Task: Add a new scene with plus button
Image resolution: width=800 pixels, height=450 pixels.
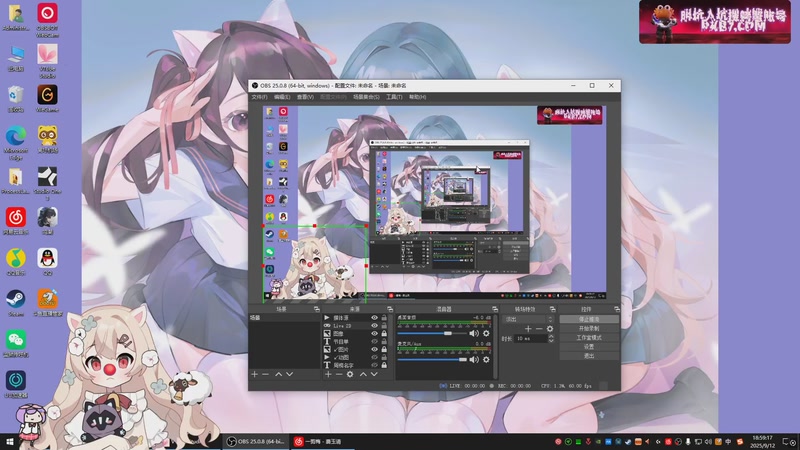Action: pyautogui.click(x=255, y=374)
